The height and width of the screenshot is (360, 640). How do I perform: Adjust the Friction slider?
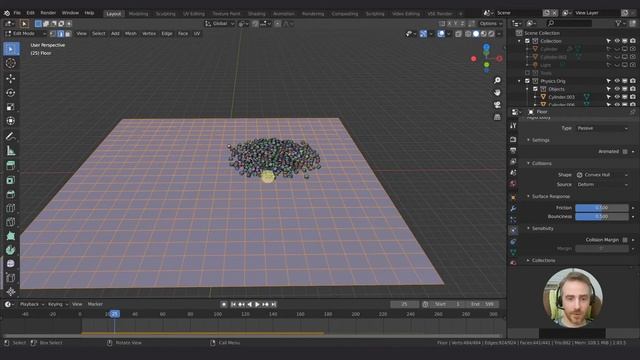[x=602, y=208]
